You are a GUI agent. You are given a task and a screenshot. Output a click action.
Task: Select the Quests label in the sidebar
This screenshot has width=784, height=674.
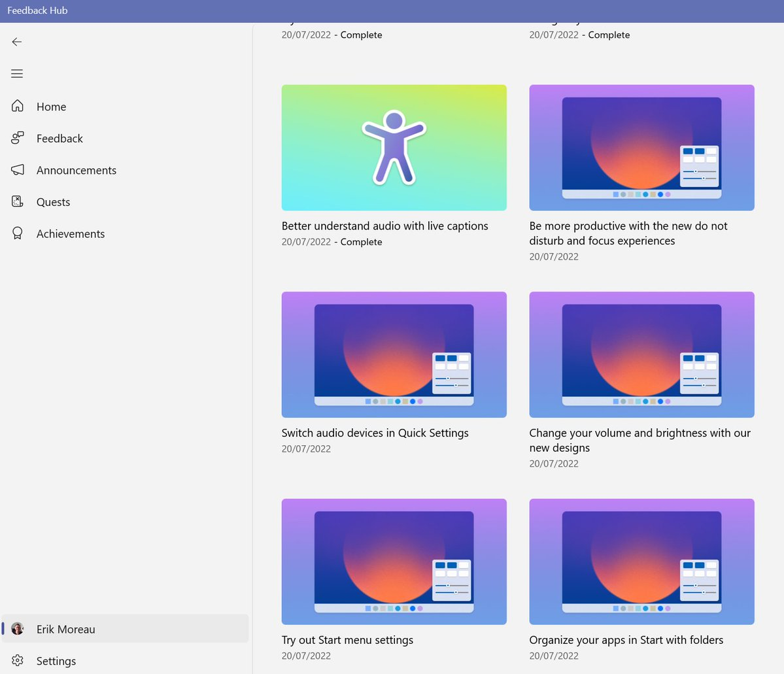[x=53, y=203]
